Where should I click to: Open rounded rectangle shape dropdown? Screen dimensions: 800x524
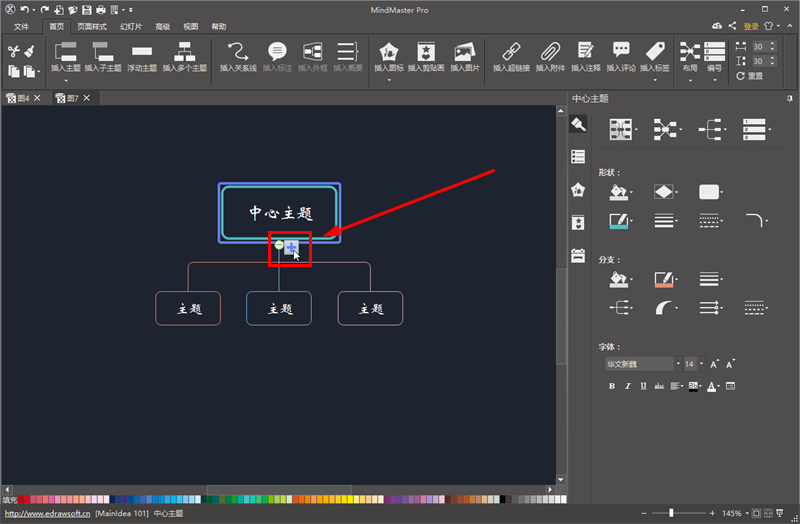click(x=710, y=192)
